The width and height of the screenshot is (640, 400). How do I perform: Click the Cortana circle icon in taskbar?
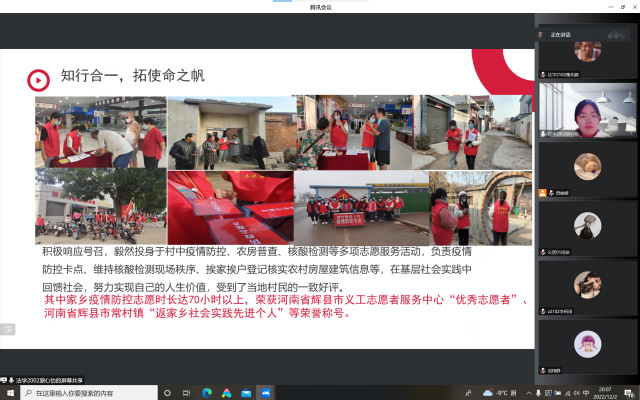168,393
